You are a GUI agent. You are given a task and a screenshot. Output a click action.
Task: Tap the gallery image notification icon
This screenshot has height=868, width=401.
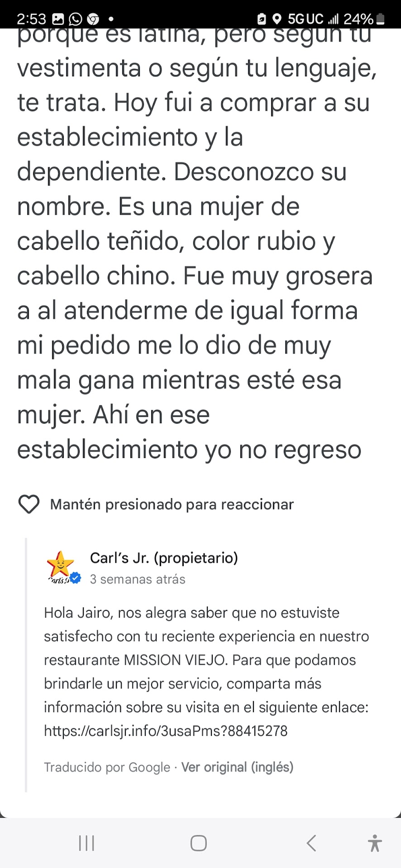click(58, 19)
